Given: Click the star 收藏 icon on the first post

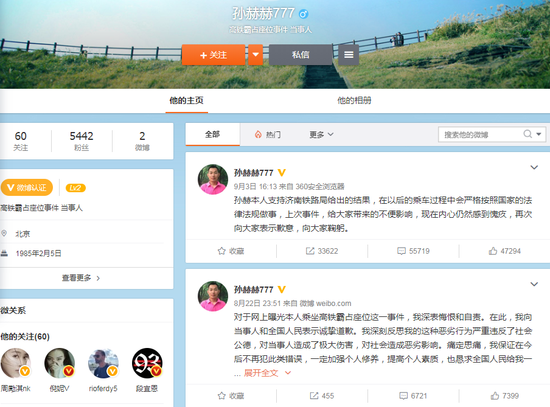Looking at the screenshot, I should 221,251.
